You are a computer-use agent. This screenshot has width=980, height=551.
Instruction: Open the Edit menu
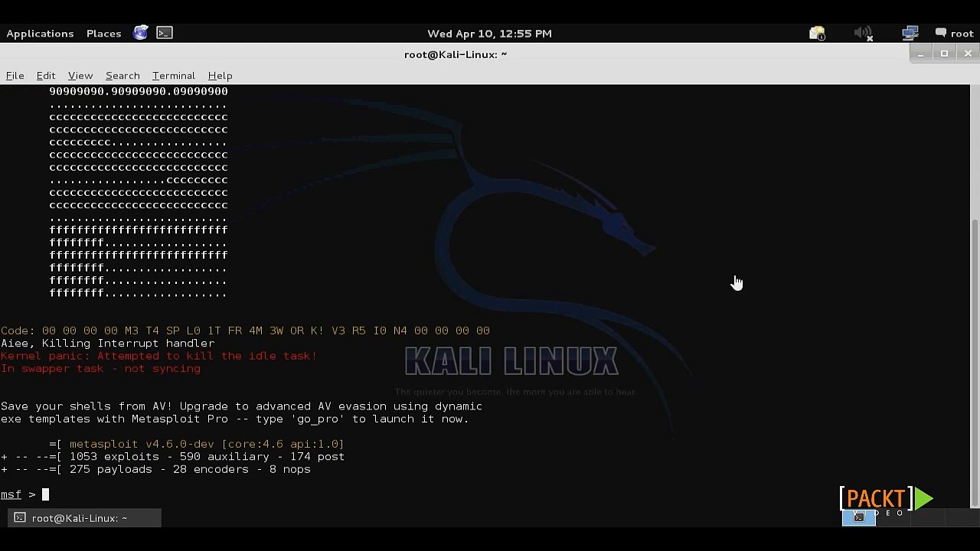coord(46,76)
